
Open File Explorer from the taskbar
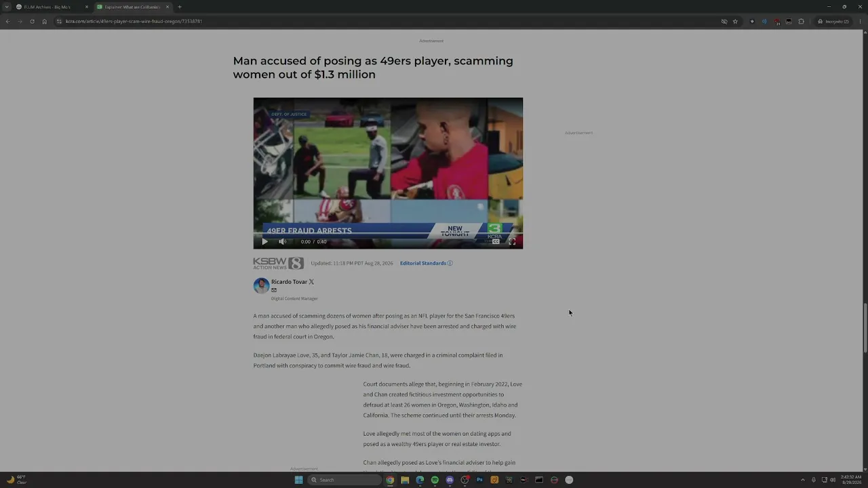coord(405,480)
